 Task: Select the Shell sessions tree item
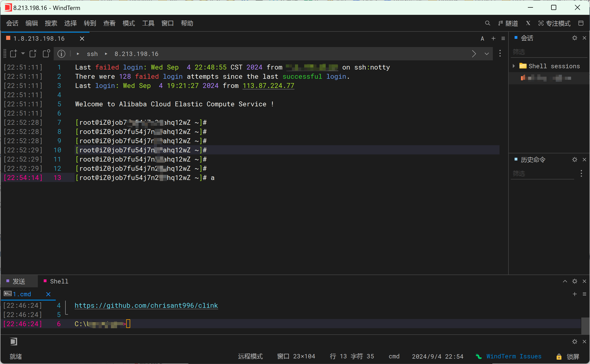pos(550,66)
